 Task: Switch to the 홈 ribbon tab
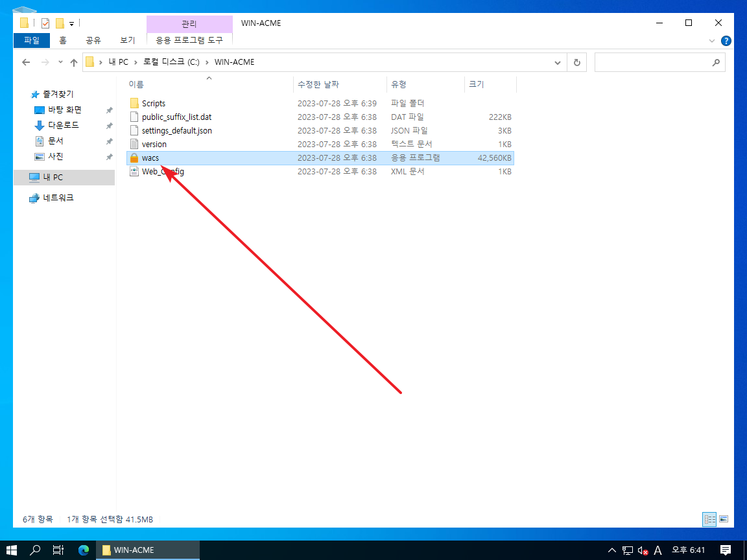click(x=63, y=40)
